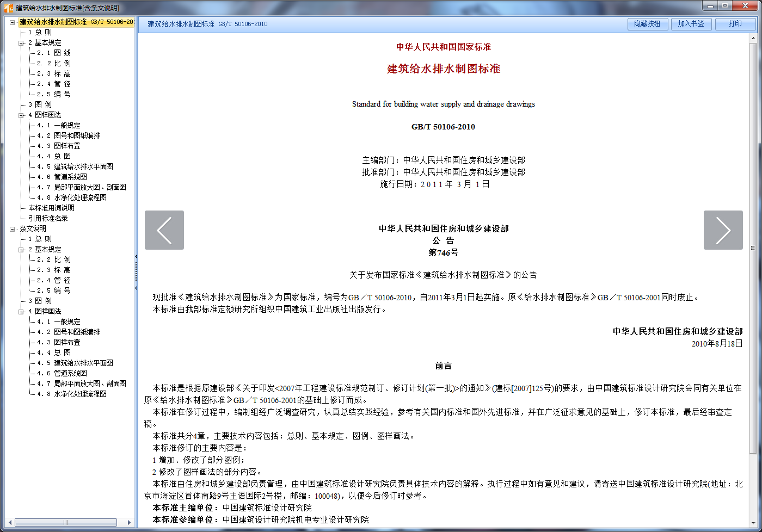762x532 pixels.
Task: Open 3 图例 under 条文说明
Action: click(x=40, y=301)
